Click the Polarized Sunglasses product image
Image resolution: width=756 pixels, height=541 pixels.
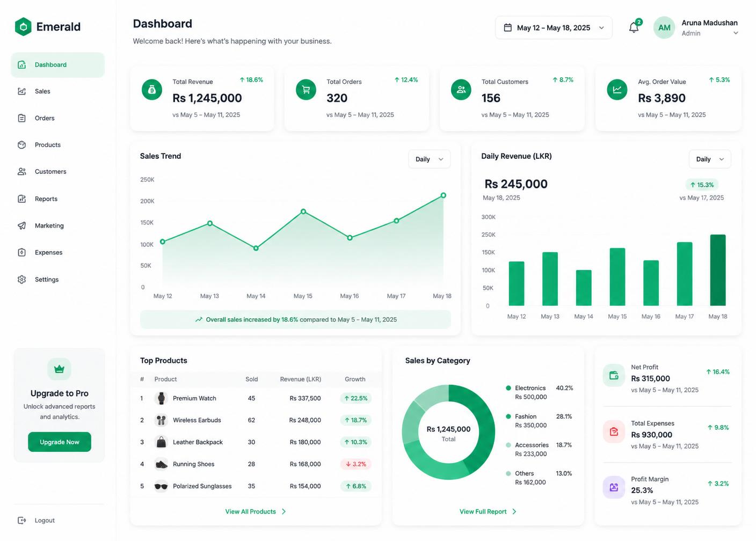161,486
